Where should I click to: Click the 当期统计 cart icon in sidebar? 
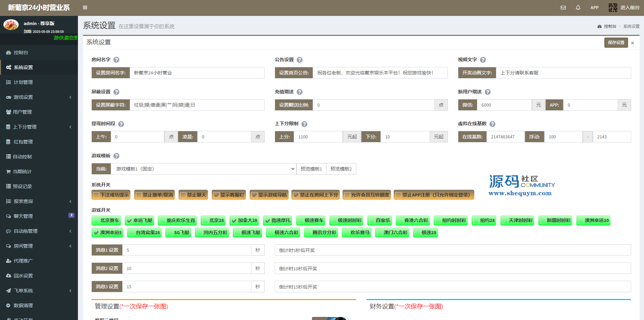[8, 172]
